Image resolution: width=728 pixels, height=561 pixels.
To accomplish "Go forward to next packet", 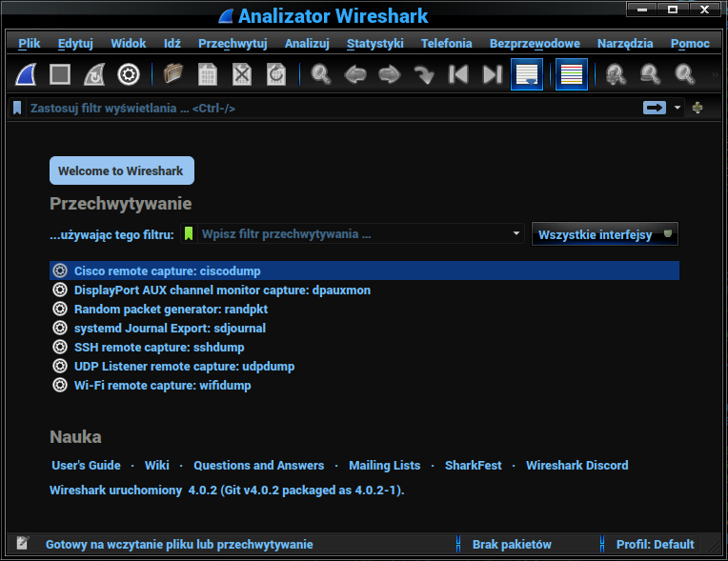I will pyautogui.click(x=390, y=74).
